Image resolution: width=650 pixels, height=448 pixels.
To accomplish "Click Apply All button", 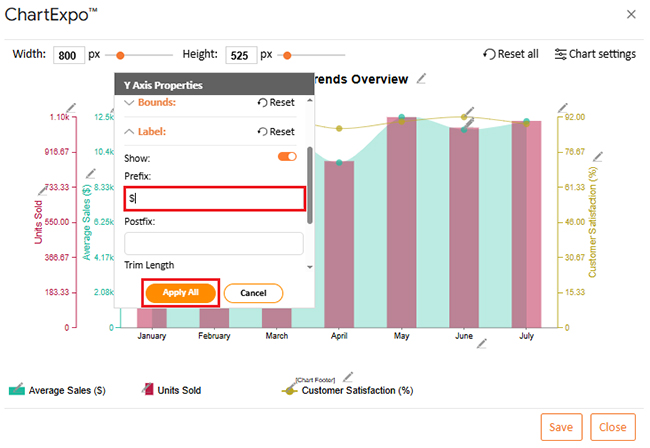I will [181, 293].
